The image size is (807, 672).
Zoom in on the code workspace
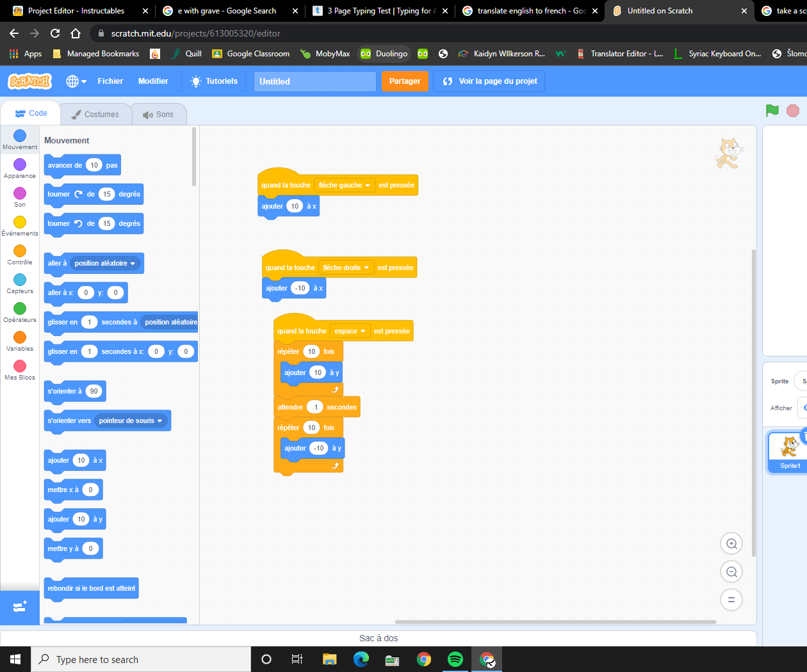(x=731, y=543)
